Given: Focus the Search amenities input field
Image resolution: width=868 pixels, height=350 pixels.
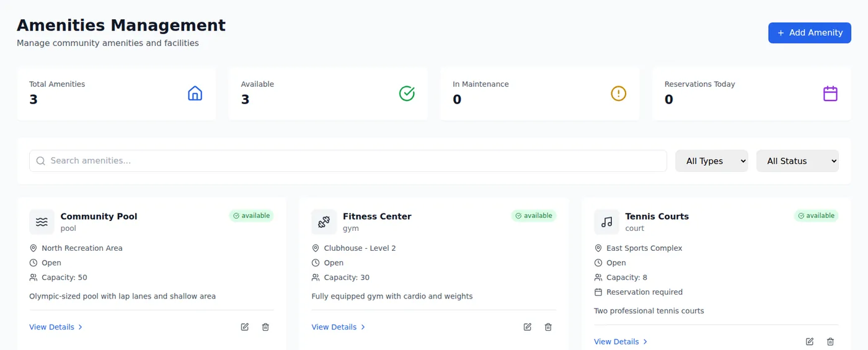Looking at the screenshot, I should point(348,161).
